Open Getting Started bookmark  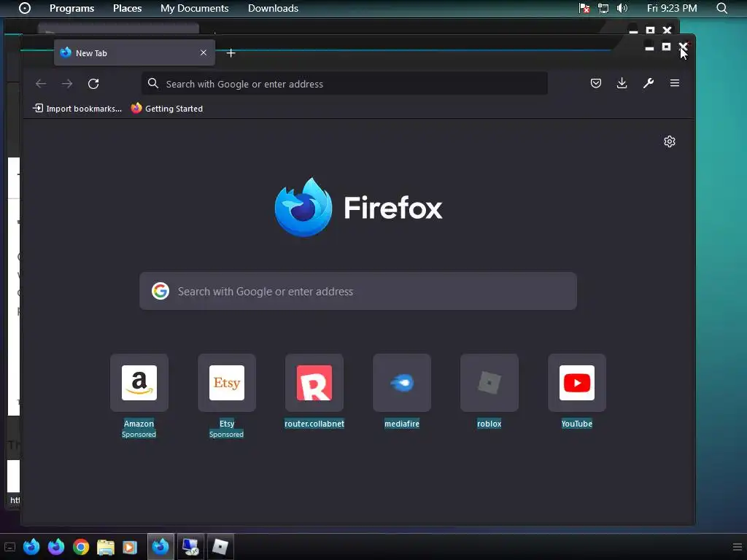(167, 109)
